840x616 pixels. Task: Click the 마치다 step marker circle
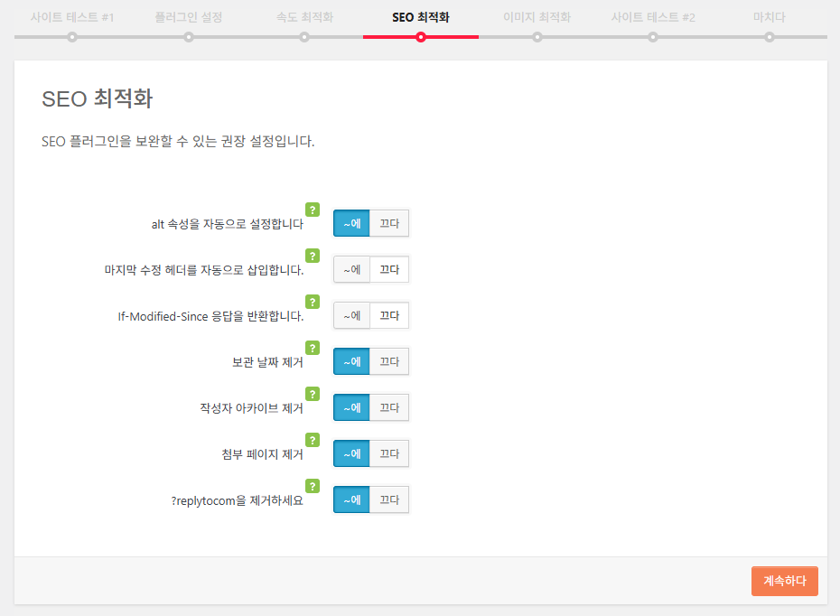[769, 38]
